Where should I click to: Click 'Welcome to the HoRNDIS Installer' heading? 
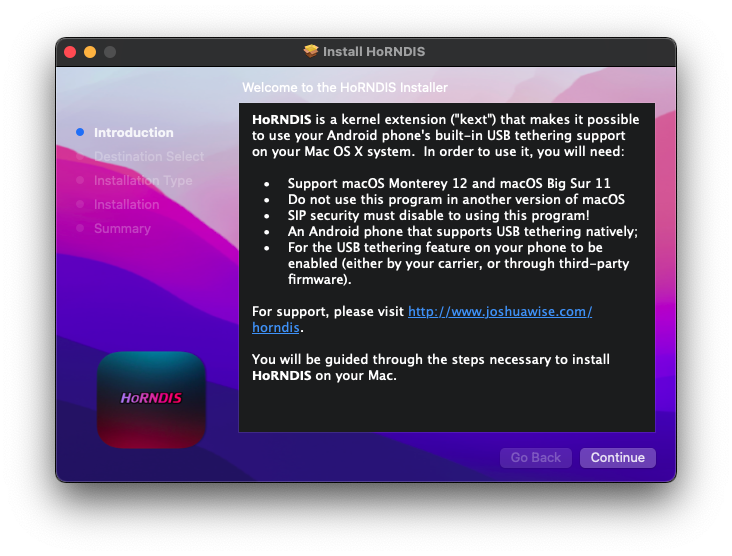[345, 88]
